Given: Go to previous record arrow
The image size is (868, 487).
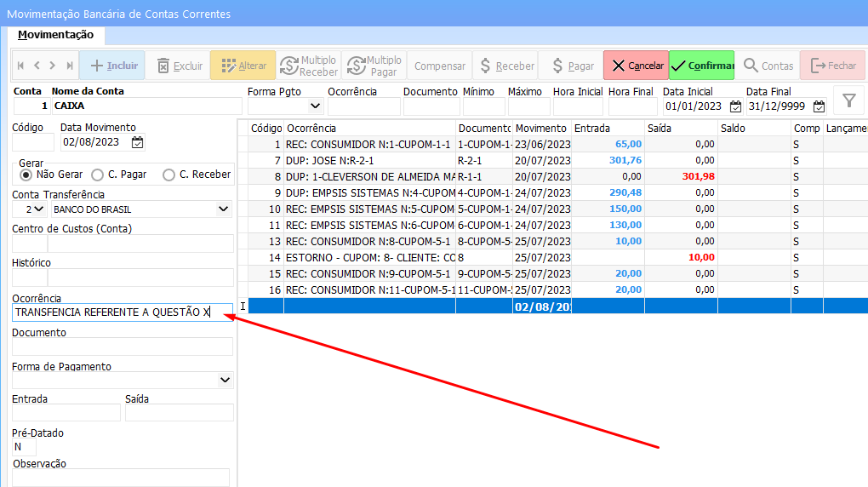Looking at the screenshot, I should point(37,66).
